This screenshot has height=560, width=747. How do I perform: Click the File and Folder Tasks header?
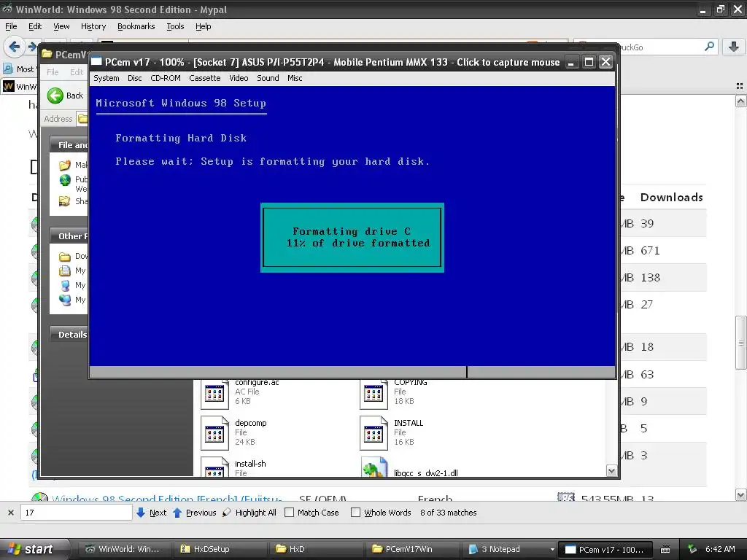pos(69,145)
